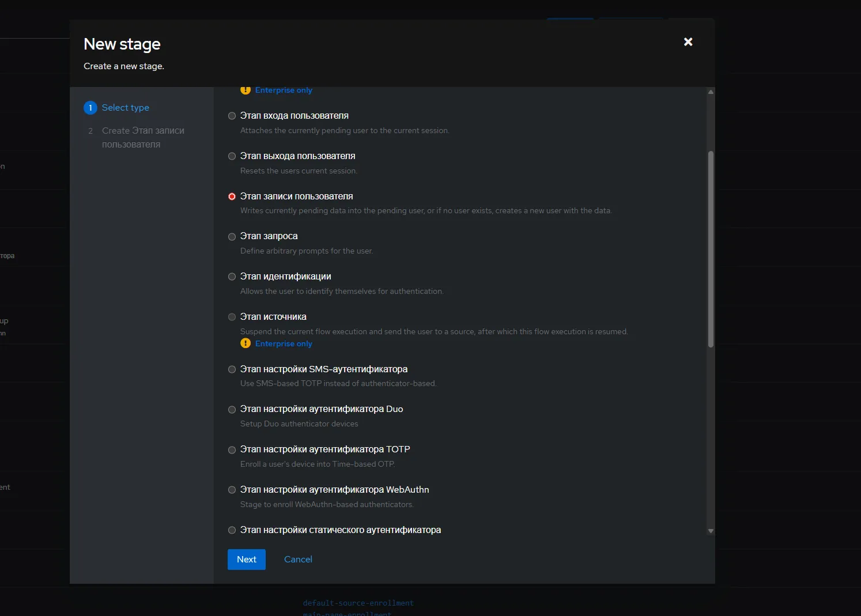Go to Create Этап записи пользователя step
The image size is (861, 616).
click(143, 137)
